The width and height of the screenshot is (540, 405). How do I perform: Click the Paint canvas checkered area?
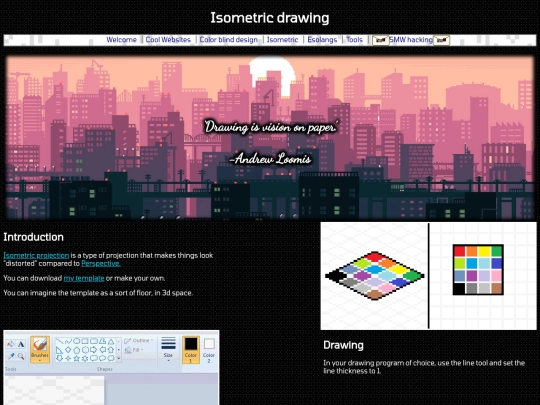(x=54, y=390)
